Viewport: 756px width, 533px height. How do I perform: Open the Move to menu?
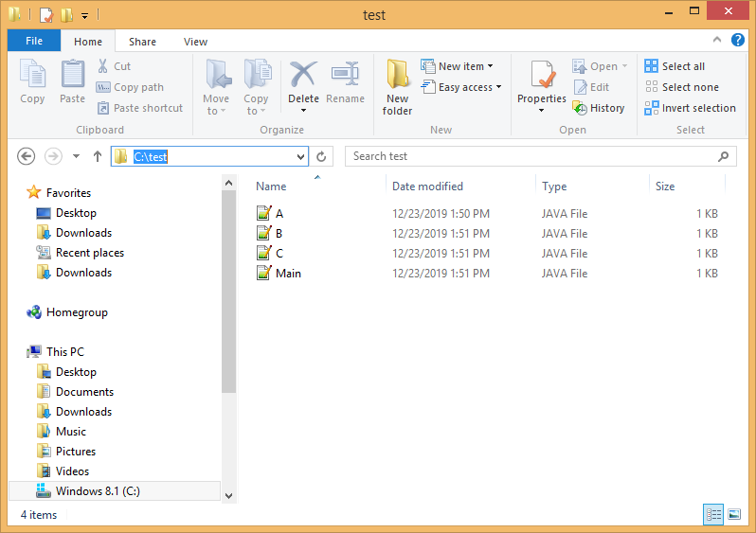[215, 87]
